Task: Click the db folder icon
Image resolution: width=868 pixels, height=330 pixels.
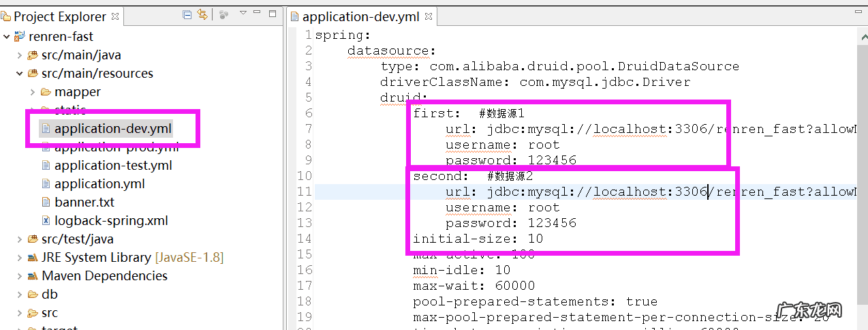Action: (x=33, y=294)
